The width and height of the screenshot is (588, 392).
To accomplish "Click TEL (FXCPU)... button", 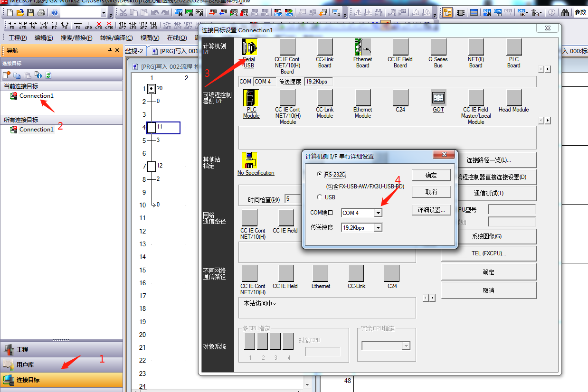I will point(489,253).
